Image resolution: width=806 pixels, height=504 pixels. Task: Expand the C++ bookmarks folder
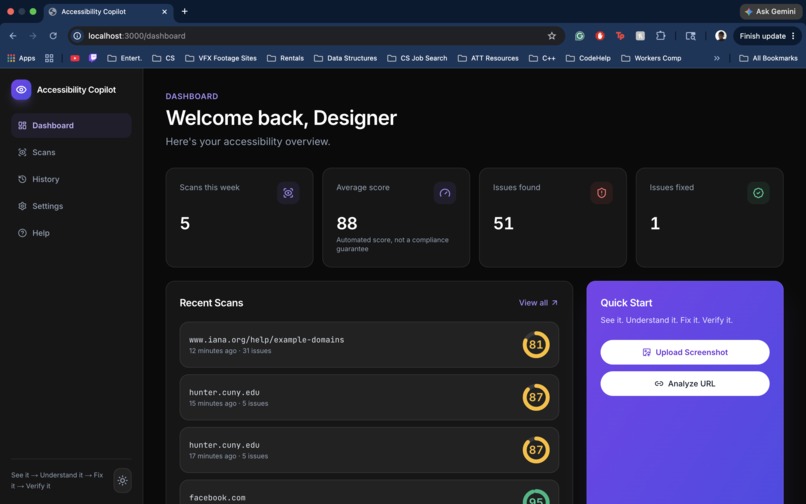coord(542,58)
